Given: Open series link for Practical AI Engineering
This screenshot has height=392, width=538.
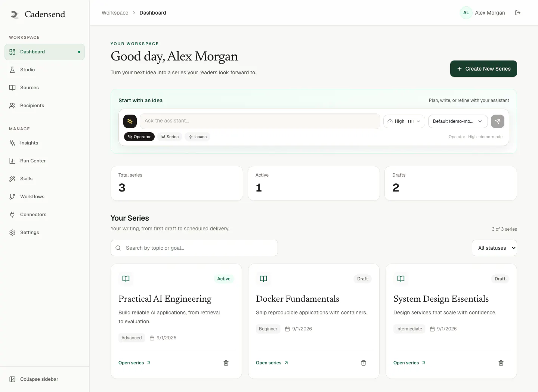Looking at the screenshot, I should (x=134, y=363).
